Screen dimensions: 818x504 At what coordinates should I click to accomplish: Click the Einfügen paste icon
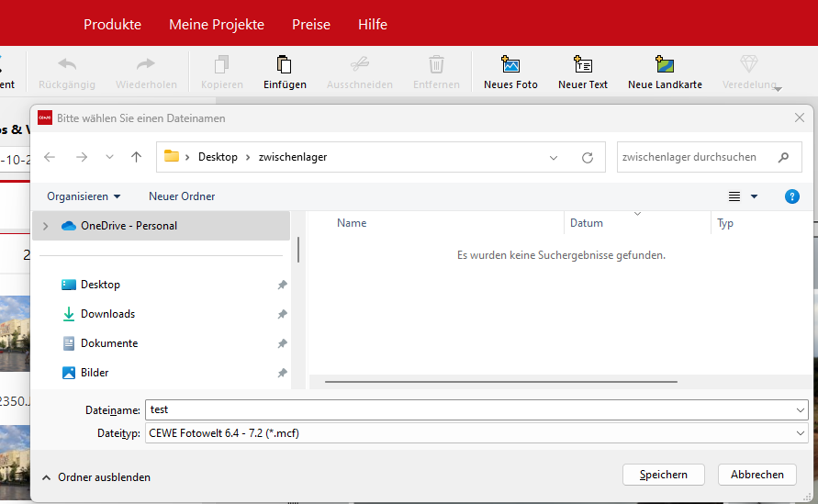click(285, 65)
